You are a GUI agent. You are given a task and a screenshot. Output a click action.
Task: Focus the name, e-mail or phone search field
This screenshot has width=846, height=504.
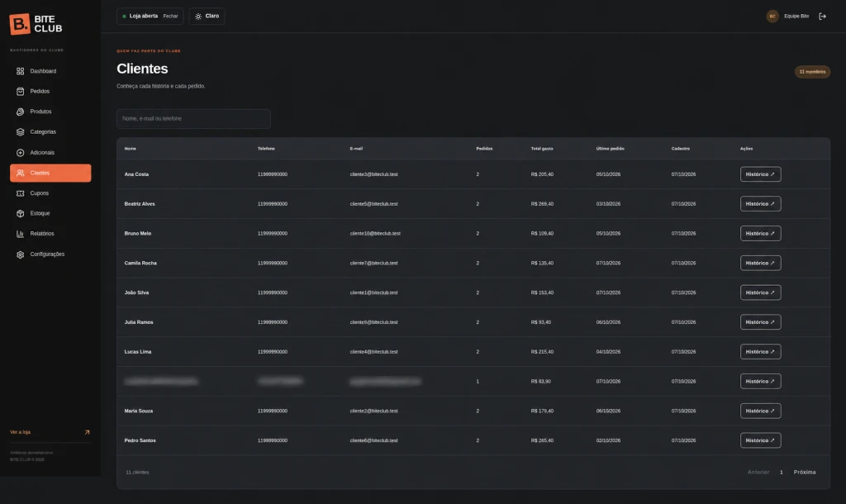[x=193, y=119]
